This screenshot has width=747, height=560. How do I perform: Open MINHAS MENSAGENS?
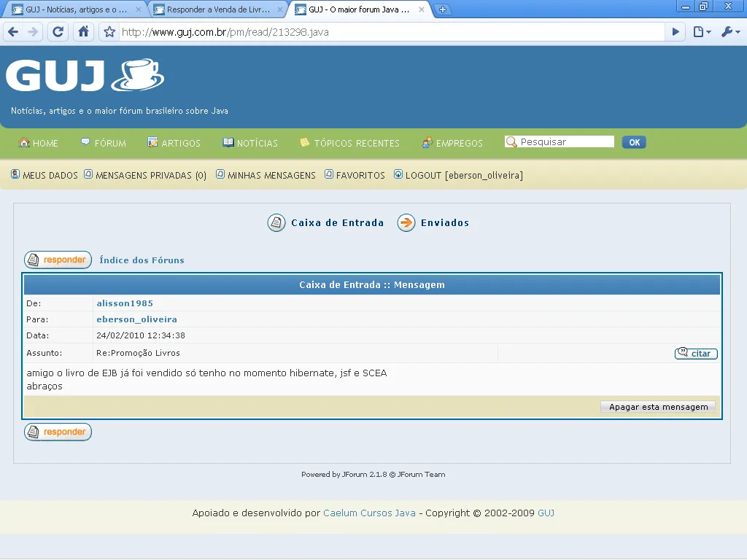(271, 176)
